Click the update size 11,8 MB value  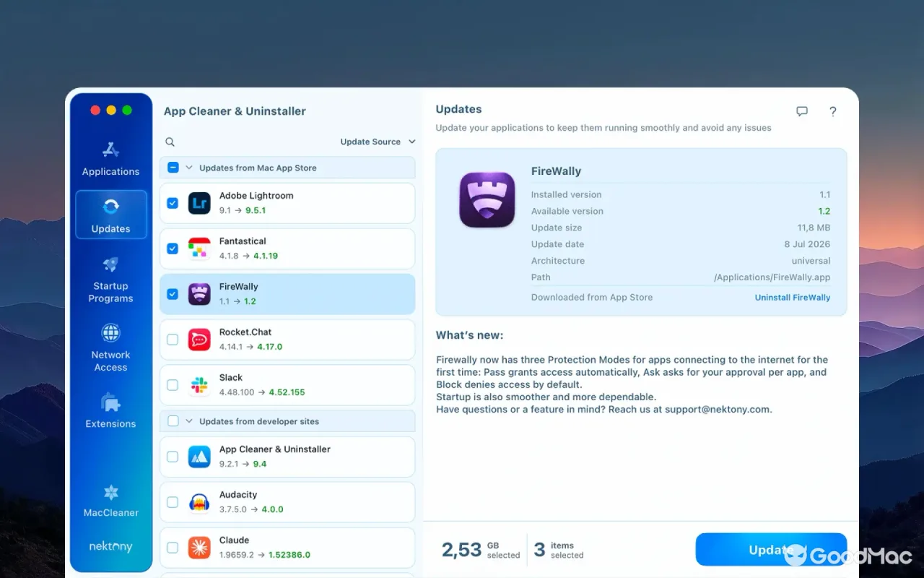point(814,228)
